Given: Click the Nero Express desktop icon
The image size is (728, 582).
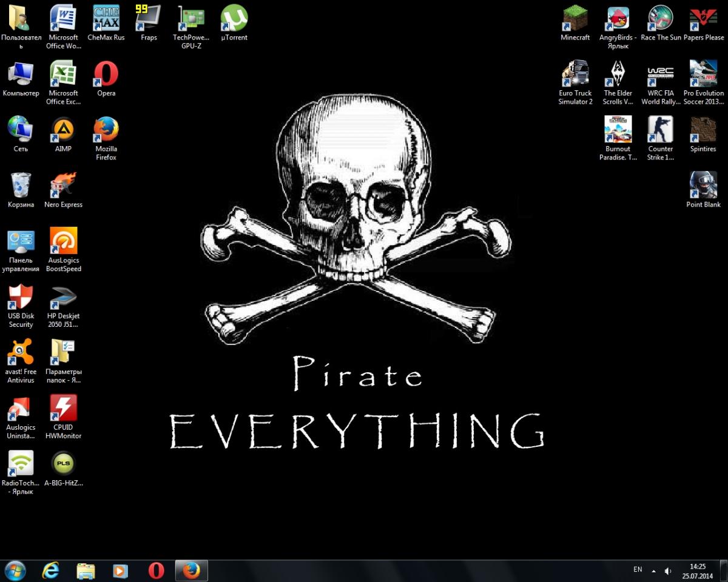Looking at the screenshot, I should pyautogui.click(x=63, y=186).
